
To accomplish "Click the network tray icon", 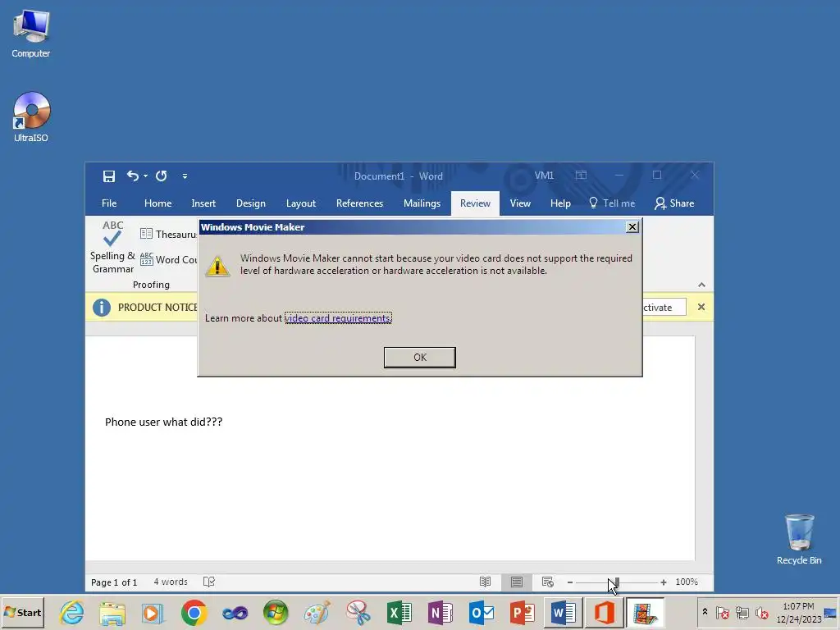I will (x=742, y=612).
